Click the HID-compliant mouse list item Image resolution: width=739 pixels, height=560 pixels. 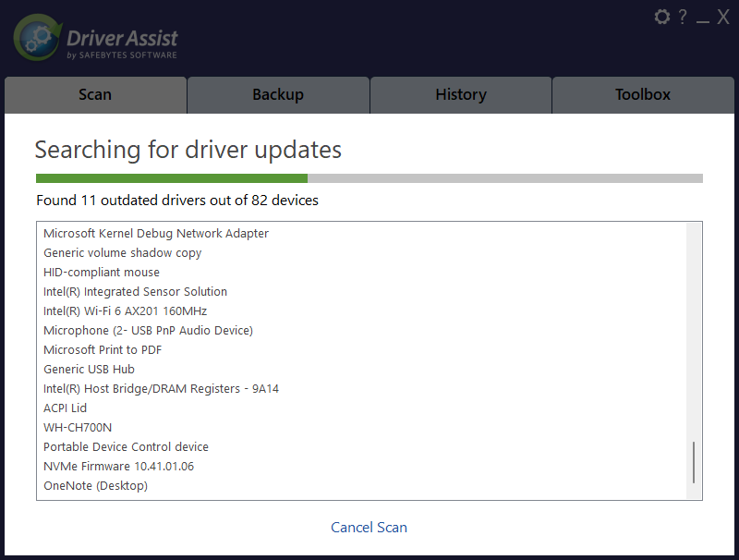point(102,272)
